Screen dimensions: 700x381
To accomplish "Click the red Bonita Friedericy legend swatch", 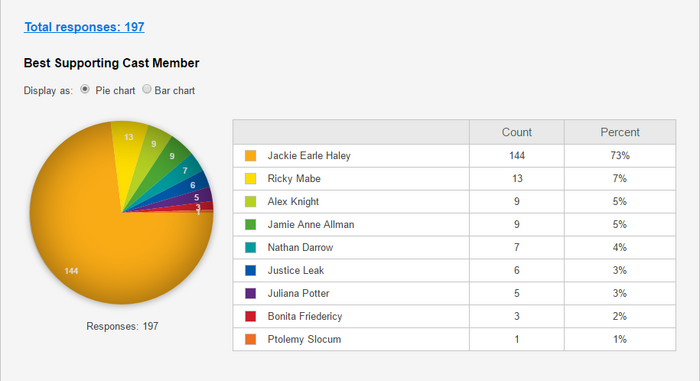I will click(x=250, y=316).
